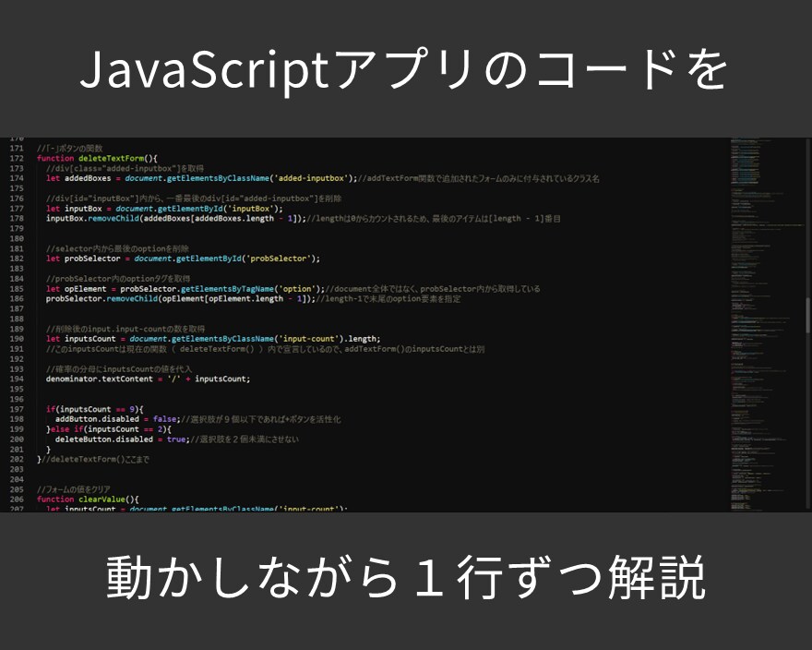This screenshot has width=812, height=650.
Task: Click line number 190 in the gutter
Action: tap(17, 339)
